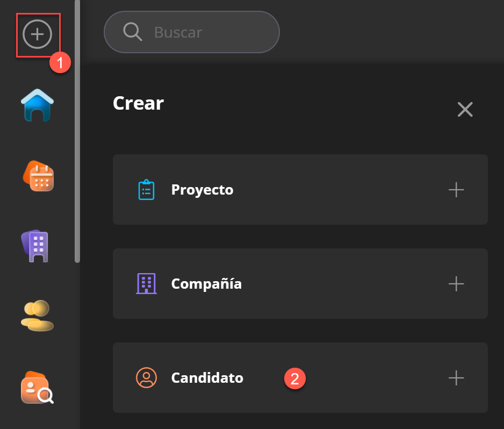The image size is (504, 429).
Task: Open the gold coins sidebar icon
Action: pos(37,316)
